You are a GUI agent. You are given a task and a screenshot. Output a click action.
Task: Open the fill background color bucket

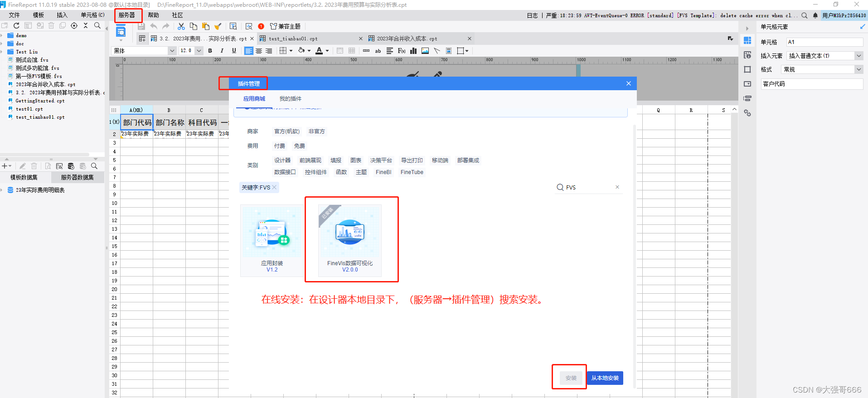point(301,51)
